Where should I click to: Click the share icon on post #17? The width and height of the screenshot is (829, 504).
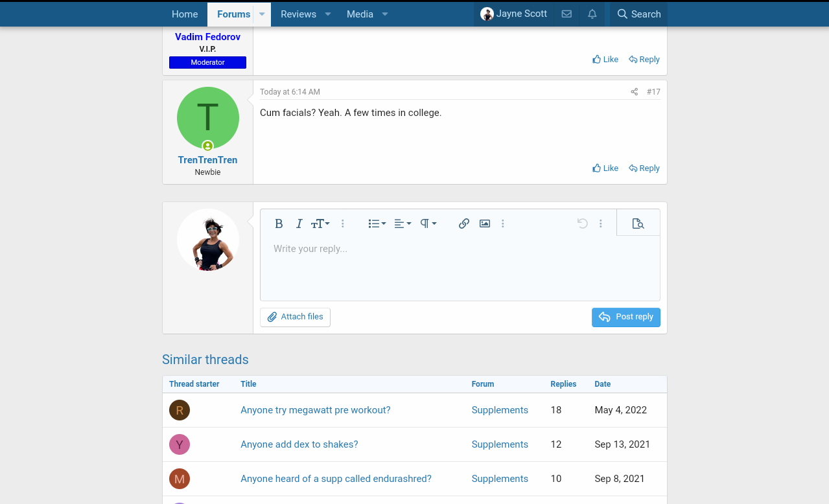[634, 92]
